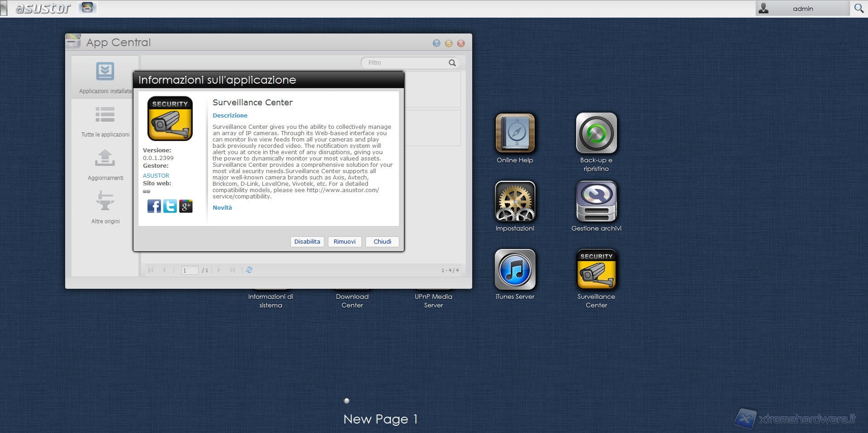Open Gestione archivi icon
Screen dimensions: 868x433
coord(596,202)
